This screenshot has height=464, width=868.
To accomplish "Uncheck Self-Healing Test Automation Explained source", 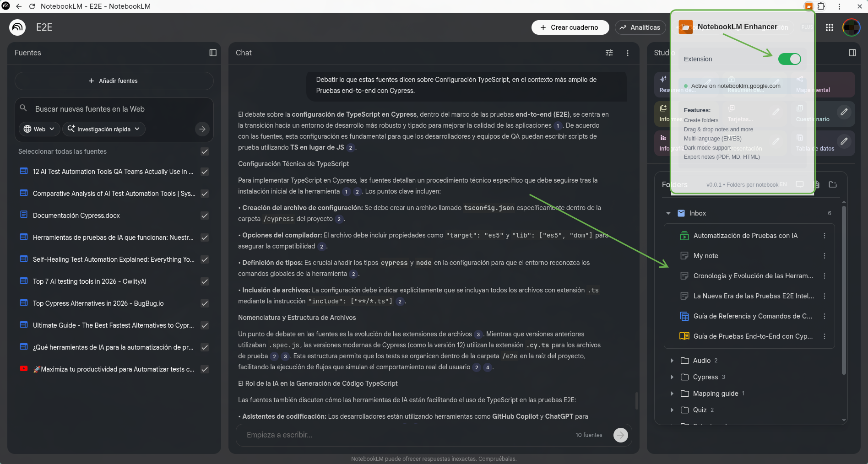I will coord(205,259).
